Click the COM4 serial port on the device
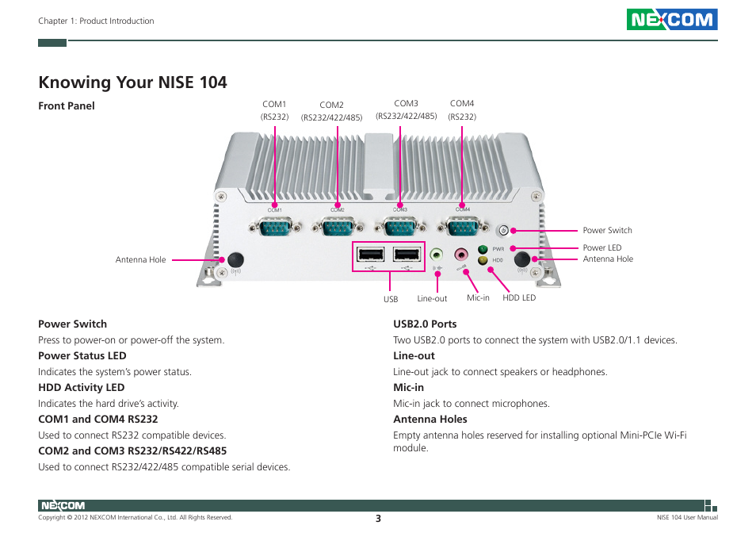 click(462, 226)
